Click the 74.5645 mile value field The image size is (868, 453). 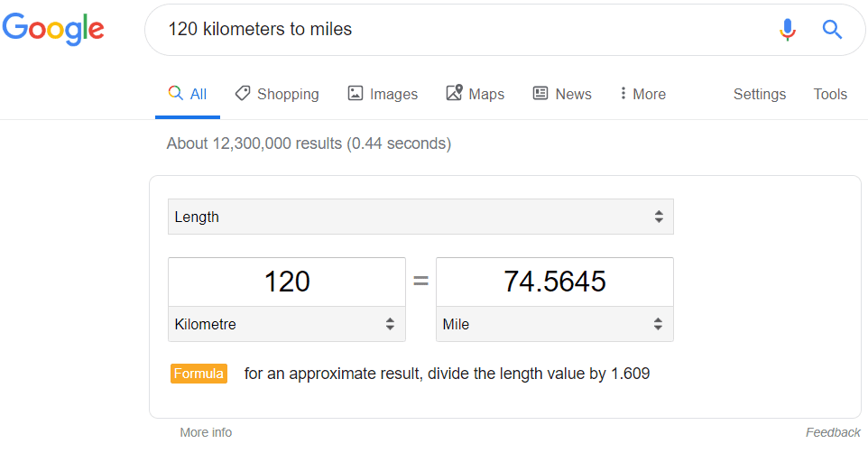click(555, 282)
